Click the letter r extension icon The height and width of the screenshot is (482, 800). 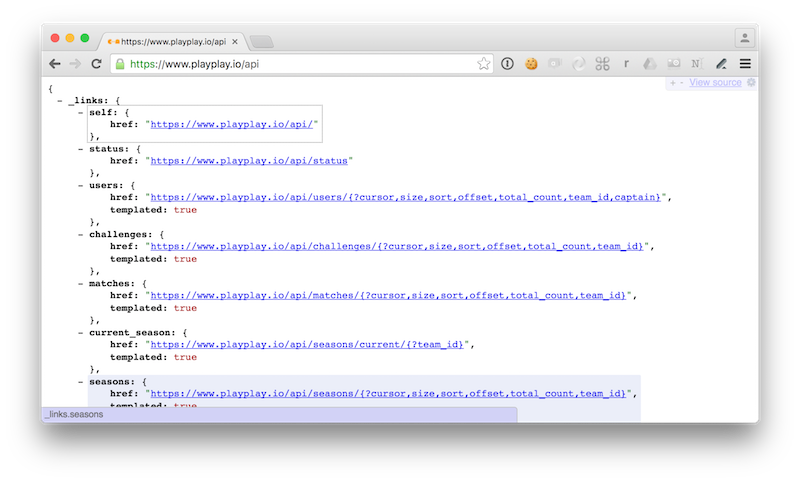coord(626,64)
